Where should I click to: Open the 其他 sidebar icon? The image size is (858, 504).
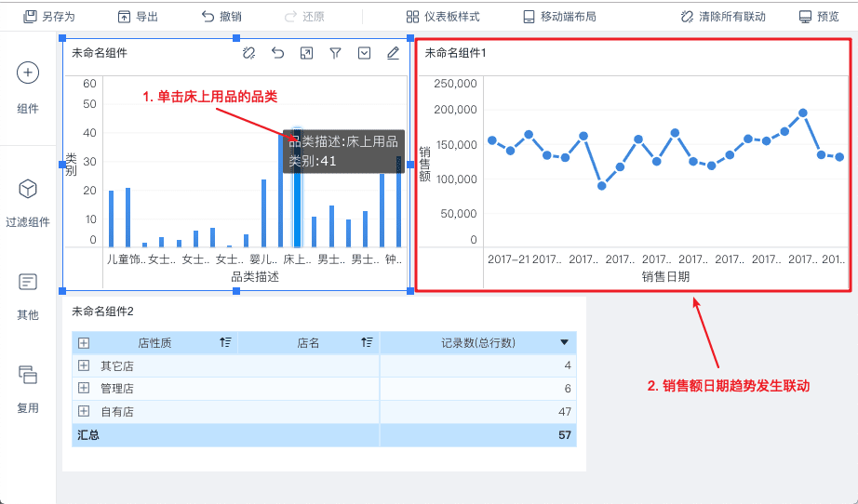28,282
